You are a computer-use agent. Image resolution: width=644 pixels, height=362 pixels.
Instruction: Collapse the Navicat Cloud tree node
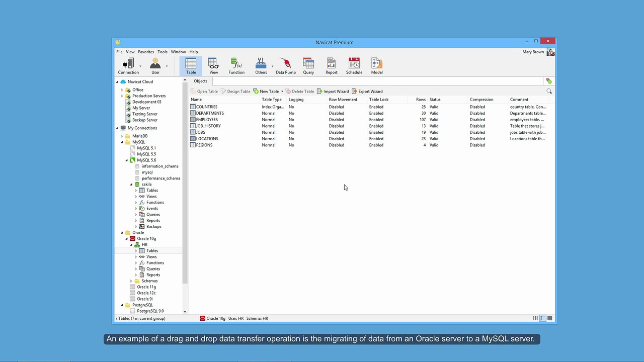pos(118,82)
